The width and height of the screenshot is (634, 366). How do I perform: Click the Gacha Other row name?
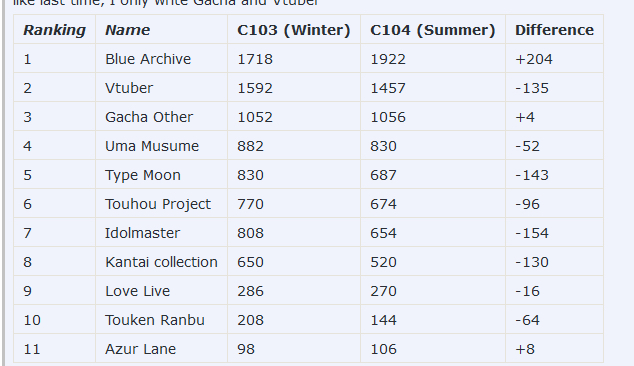pos(161,117)
